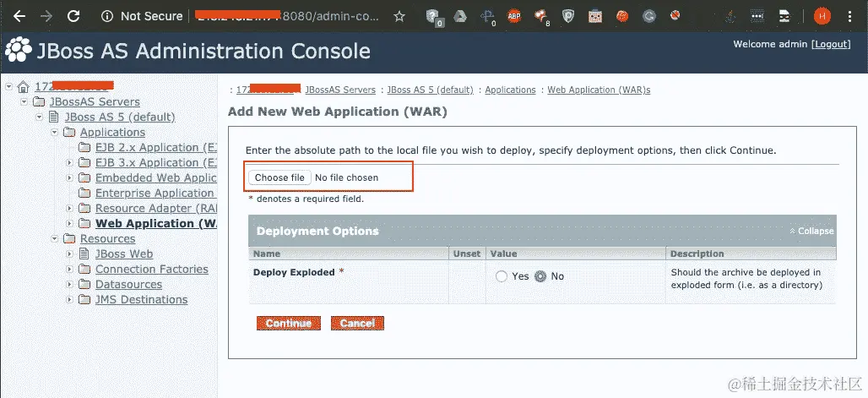The image size is (868, 398).
Task: Click the shield extension icon
Action: coord(568,16)
